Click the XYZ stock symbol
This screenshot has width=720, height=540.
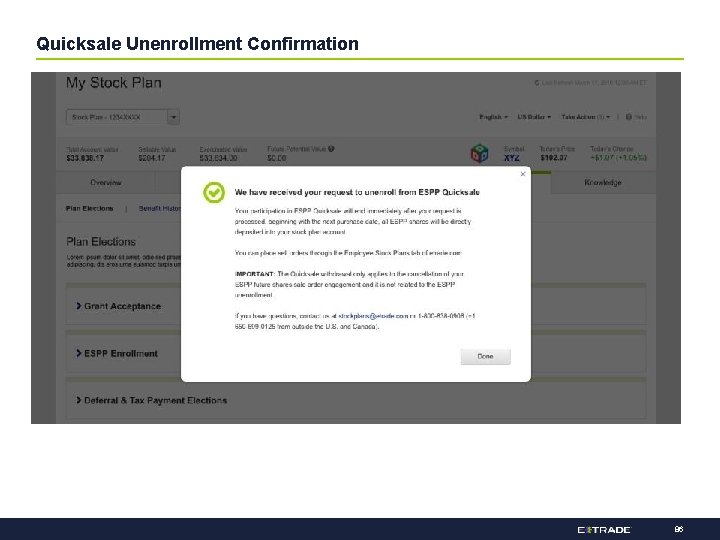512,158
